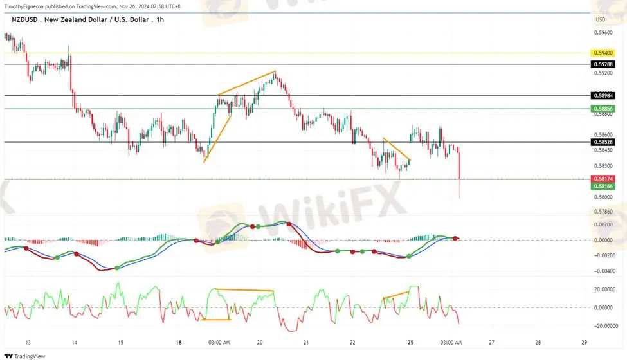Click the 0.57860 price axis value
The image size is (627, 364).
603,211
